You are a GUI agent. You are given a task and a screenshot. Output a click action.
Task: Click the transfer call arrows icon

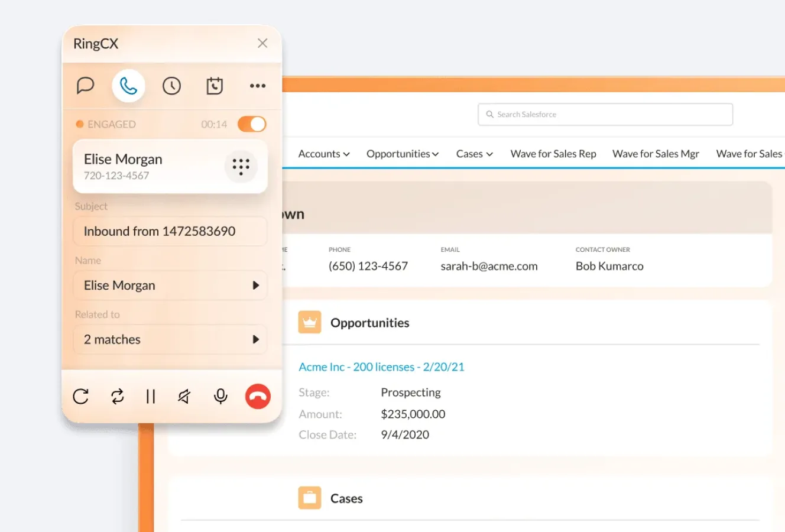click(118, 396)
